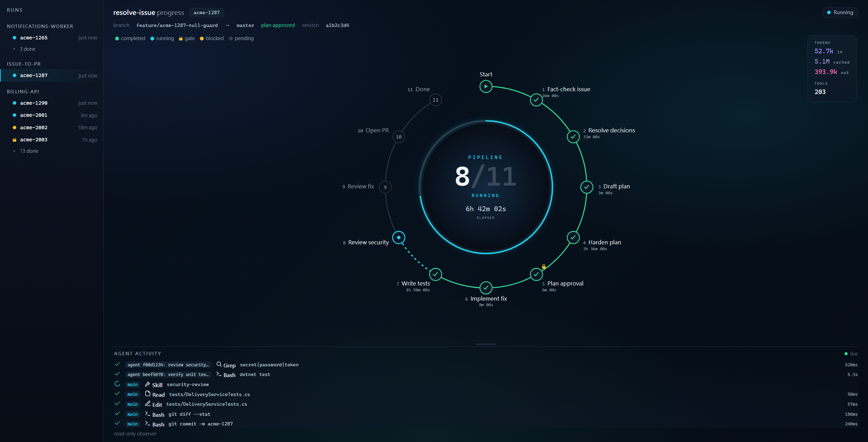Click the 'running' legend item
The image size is (868, 442).
162,38
